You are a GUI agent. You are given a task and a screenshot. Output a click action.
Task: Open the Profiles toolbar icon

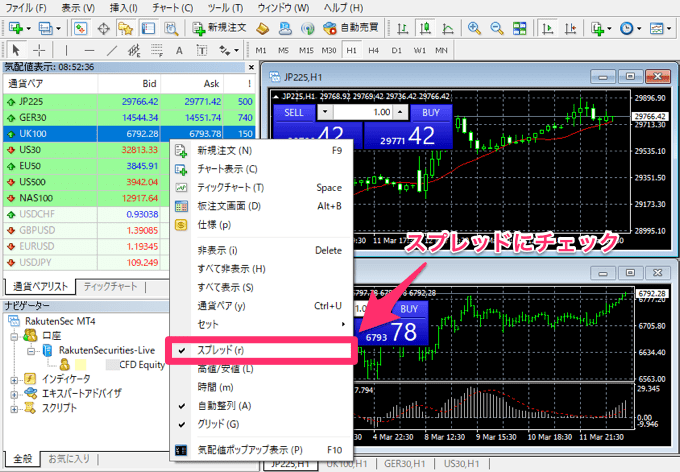(x=45, y=29)
